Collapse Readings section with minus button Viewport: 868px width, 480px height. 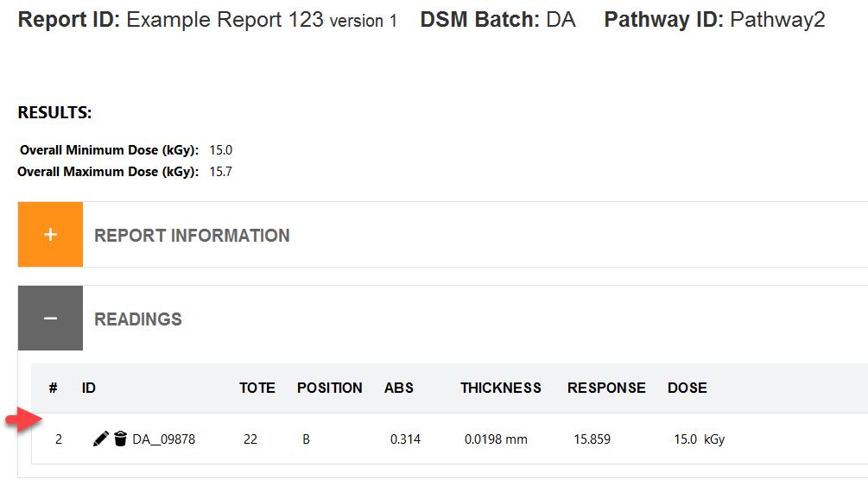click(50, 319)
